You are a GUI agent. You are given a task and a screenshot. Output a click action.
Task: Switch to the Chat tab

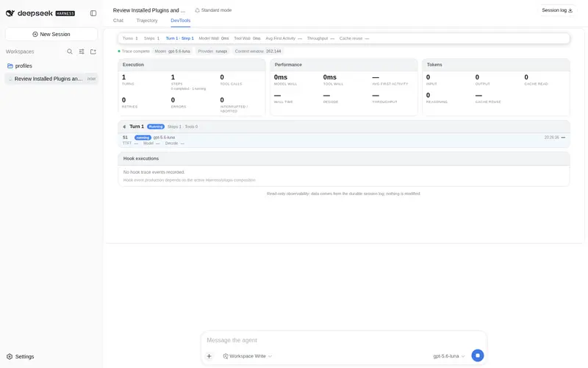coord(118,21)
